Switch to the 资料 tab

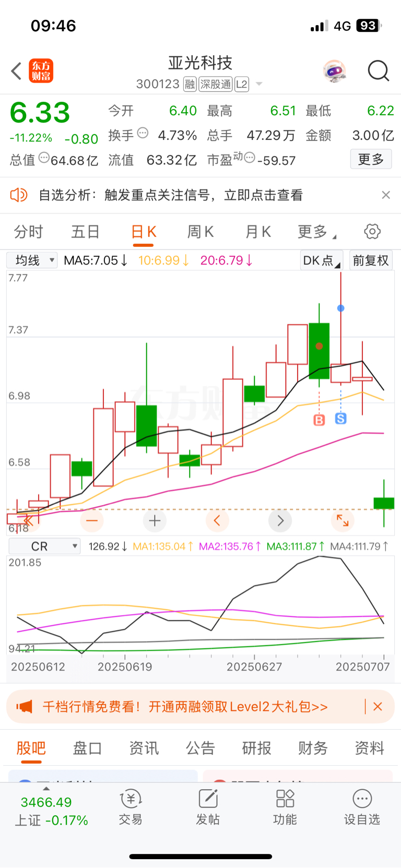pyautogui.click(x=369, y=748)
